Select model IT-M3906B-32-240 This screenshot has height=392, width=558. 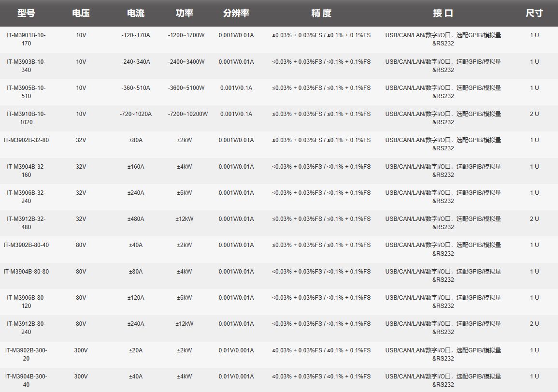click(x=27, y=197)
